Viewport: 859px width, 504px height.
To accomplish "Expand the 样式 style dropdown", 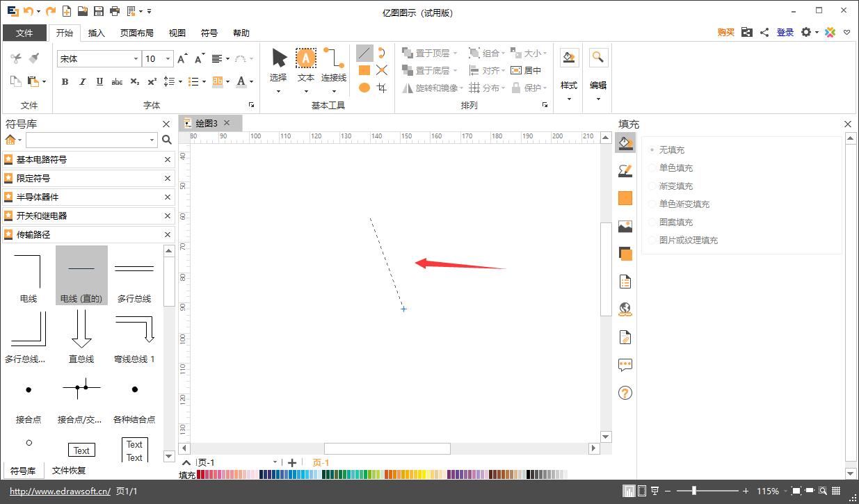I will pos(569,99).
